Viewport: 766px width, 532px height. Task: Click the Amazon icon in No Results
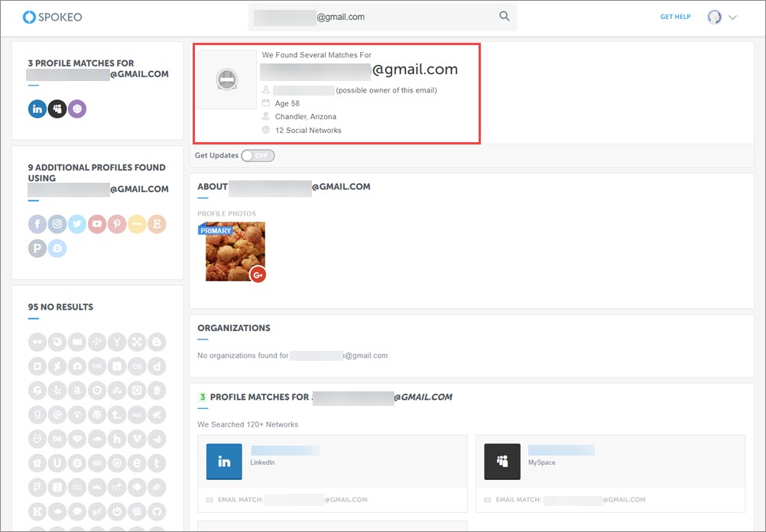tap(77, 391)
